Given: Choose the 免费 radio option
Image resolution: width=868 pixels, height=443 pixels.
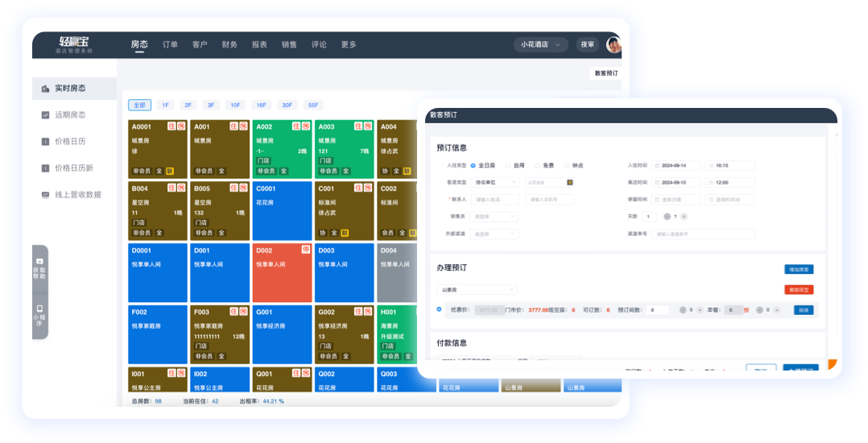Looking at the screenshot, I should 536,165.
